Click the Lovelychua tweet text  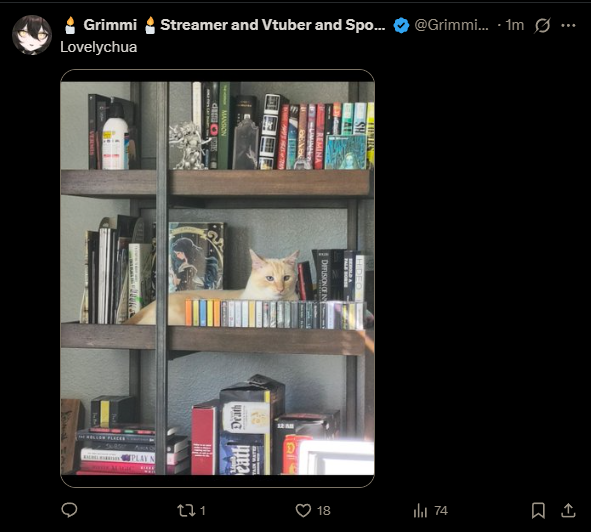pos(98,47)
